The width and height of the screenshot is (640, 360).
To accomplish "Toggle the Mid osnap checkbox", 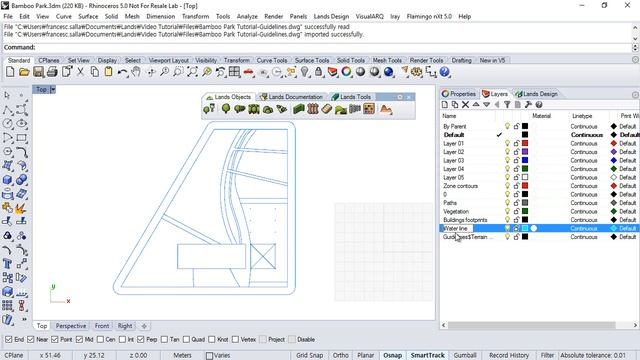I will tap(79, 339).
